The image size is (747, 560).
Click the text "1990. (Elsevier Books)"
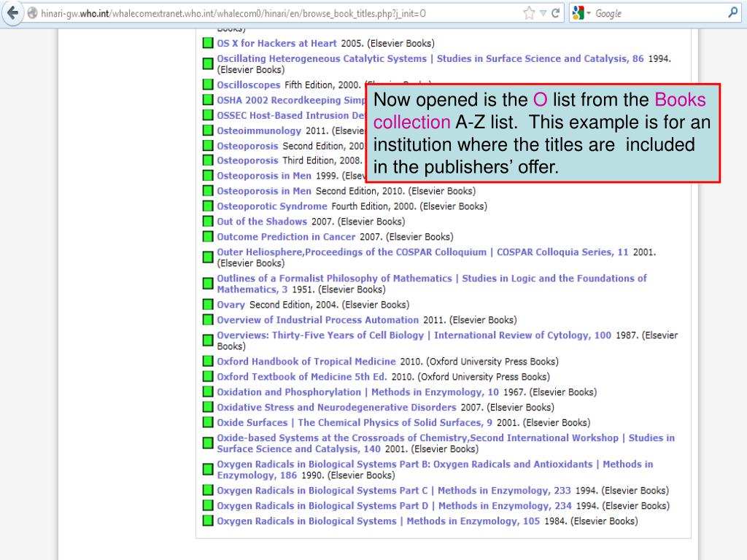tap(348, 475)
